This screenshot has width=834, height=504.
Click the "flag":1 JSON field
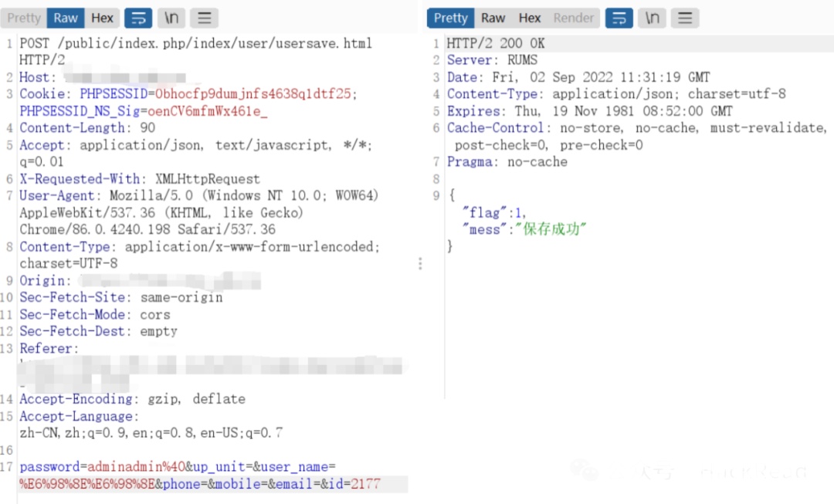point(493,213)
